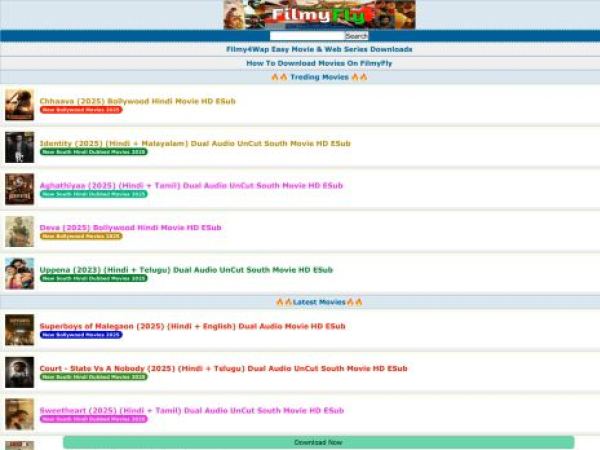Open Uppena (2023) movie thumbnail
Viewport: 600px width, 450px height.
(x=20, y=273)
